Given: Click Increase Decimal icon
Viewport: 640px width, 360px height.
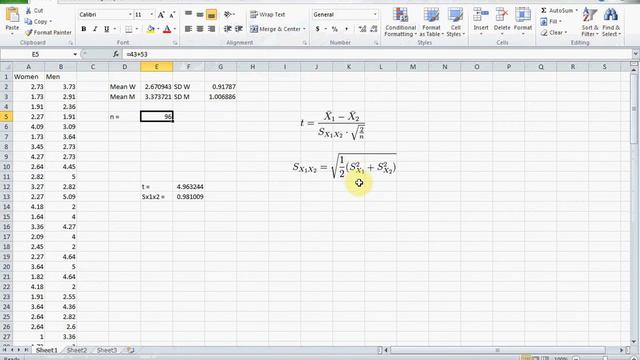Looking at the screenshot, I should (x=362, y=29).
